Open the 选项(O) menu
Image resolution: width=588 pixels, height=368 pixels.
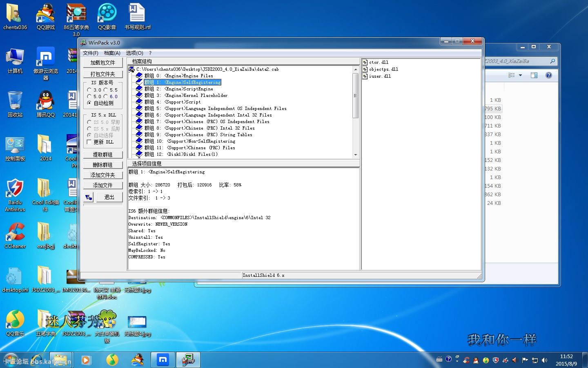coord(134,53)
